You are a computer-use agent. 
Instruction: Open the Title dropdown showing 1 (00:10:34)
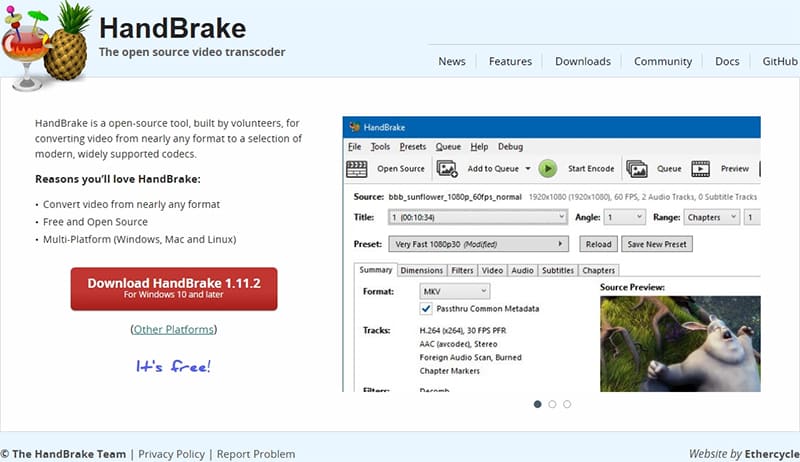[x=478, y=217]
